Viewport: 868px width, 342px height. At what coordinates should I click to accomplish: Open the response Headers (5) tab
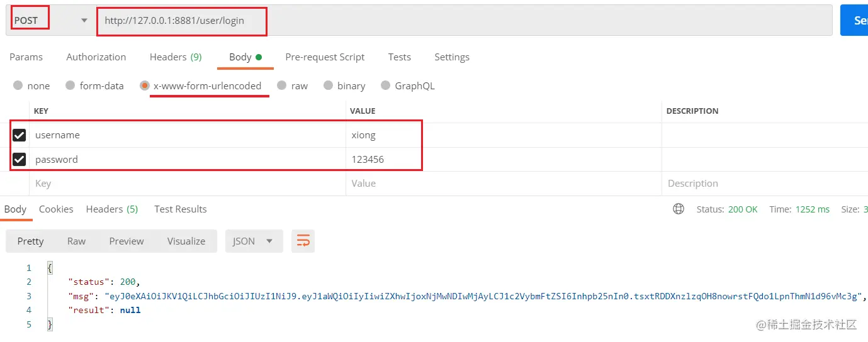point(112,209)
